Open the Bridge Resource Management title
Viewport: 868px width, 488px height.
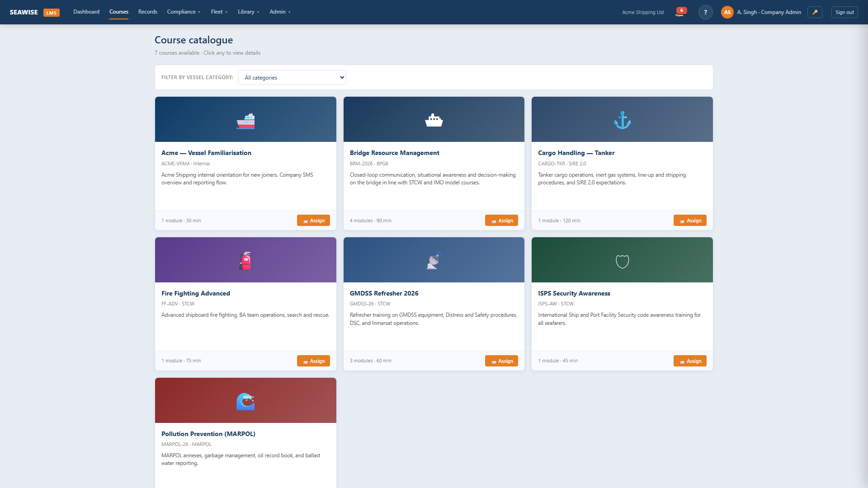(394, 153)
